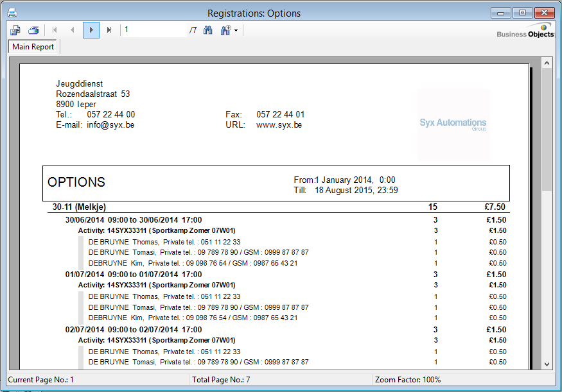Click the scrollbar up arrow
The height and width of the screenshot is (392, 562).
(547, 63)
